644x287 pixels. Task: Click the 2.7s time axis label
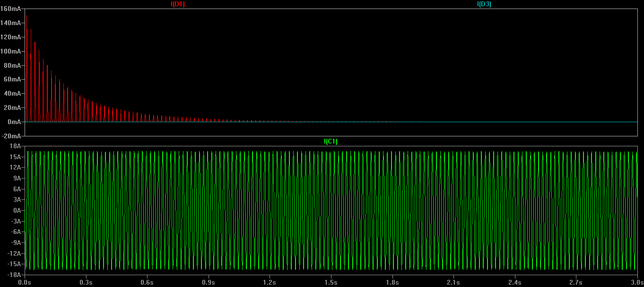[576, 282]
